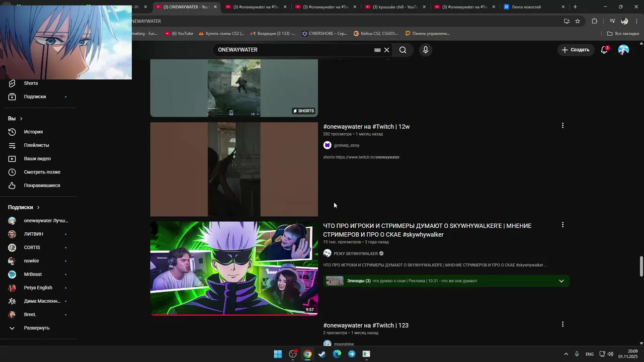Bookmark this page with star icon

[578, 21]
